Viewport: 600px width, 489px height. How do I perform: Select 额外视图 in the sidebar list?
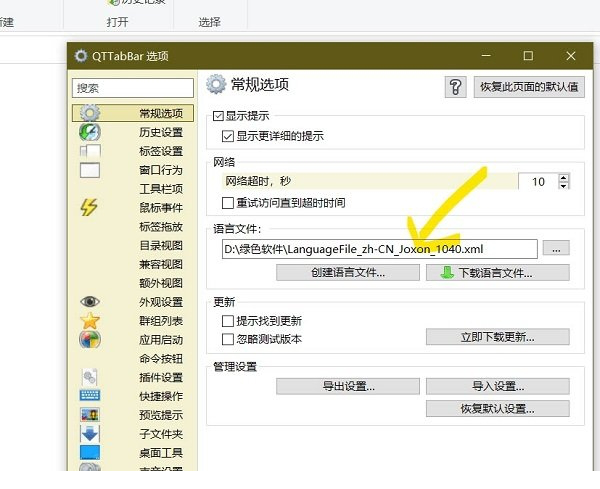pos(161,283)
